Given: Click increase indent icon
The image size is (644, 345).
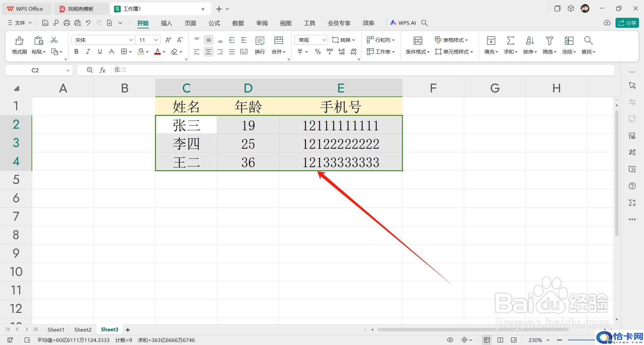Looking at the screenshot, I should click(244, 40).
